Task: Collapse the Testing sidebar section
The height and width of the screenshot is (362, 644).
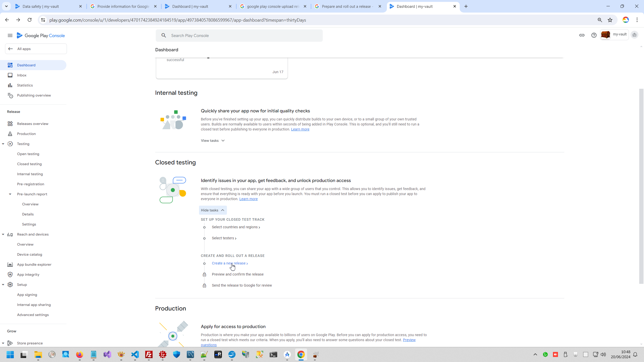Action: (x=3, y=144)
